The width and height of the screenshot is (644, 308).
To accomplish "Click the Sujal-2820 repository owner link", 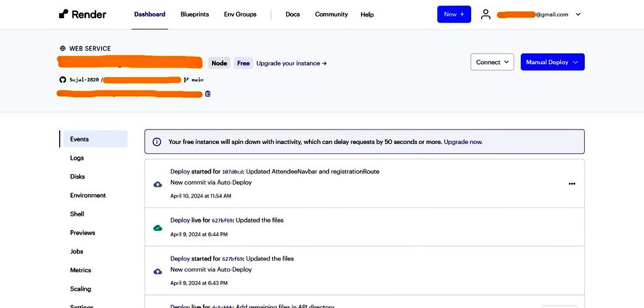I will (84, 80).
